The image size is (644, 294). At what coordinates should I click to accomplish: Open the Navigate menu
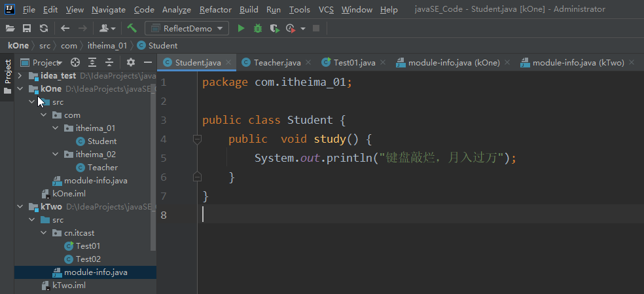pos(109,9)
